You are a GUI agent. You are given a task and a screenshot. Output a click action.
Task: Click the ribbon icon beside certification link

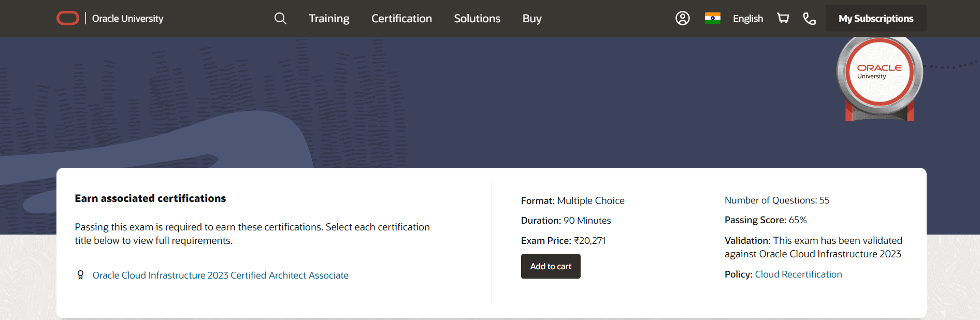click(80, 275)
